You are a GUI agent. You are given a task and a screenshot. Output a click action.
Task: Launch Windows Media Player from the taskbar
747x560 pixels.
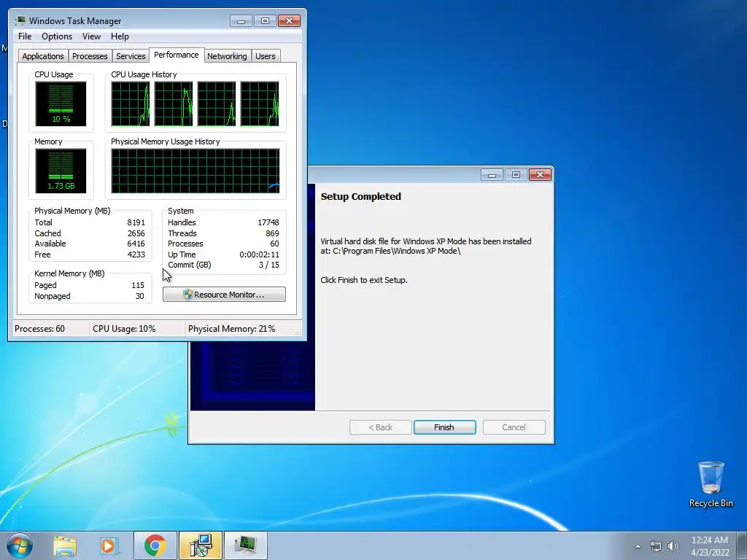pos(109,545)
